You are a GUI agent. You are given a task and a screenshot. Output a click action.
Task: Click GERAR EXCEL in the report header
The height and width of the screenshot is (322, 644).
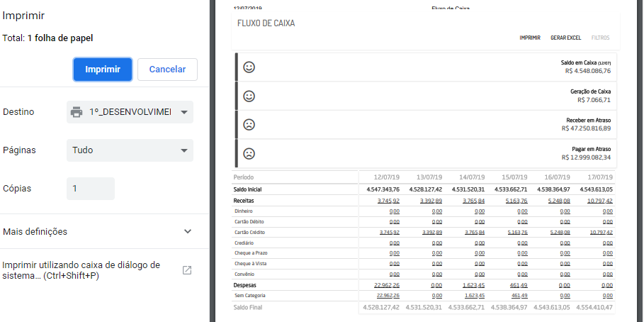[x=565, y=38]
